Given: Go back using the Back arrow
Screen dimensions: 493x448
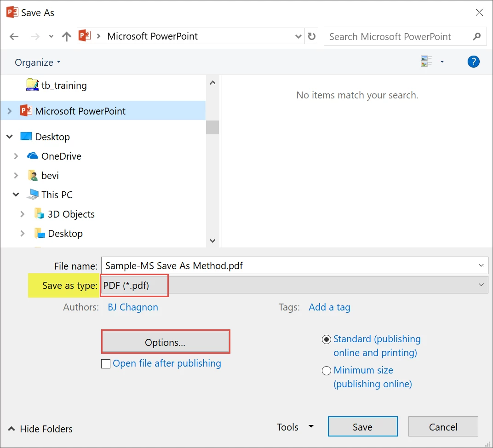Looking at the screenshot, I should click(14, 36).
